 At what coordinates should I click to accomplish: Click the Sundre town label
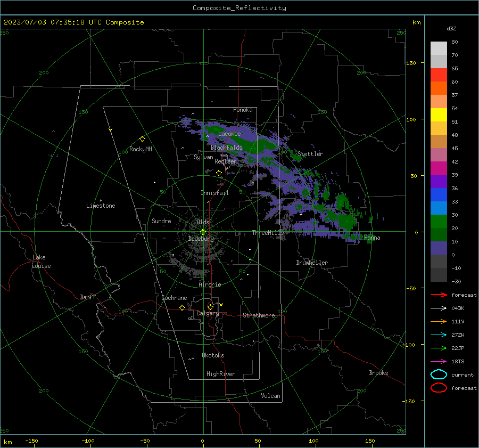[161, 221]
